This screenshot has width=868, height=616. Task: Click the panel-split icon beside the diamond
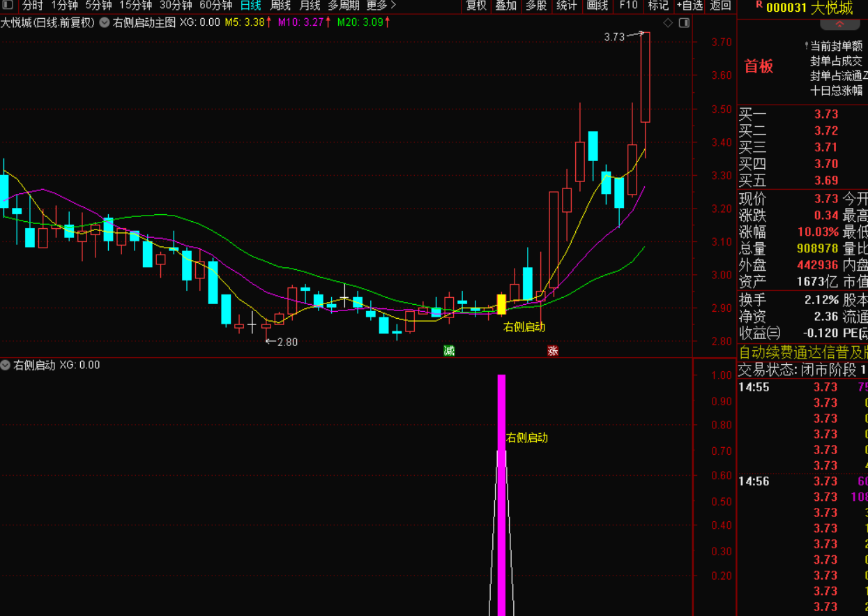point(684,23)
